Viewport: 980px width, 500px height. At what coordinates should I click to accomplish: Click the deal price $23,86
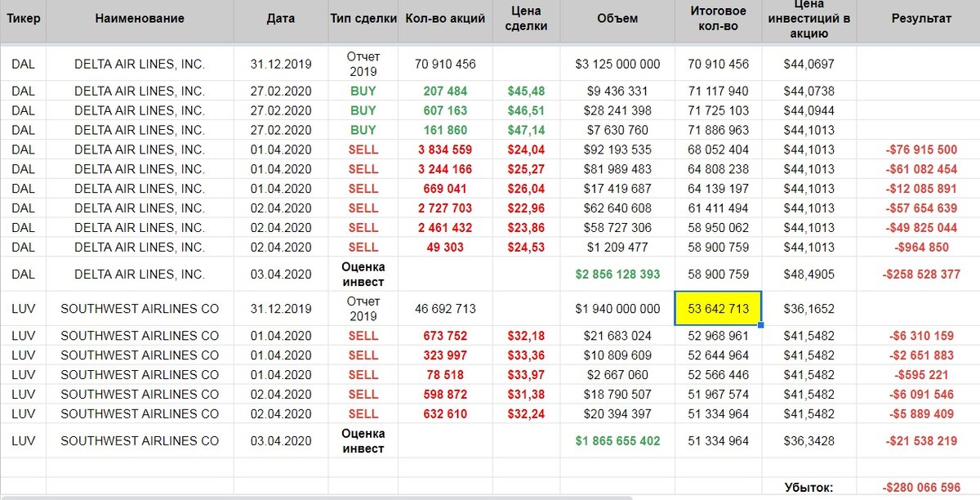click(x=526, y=228)
